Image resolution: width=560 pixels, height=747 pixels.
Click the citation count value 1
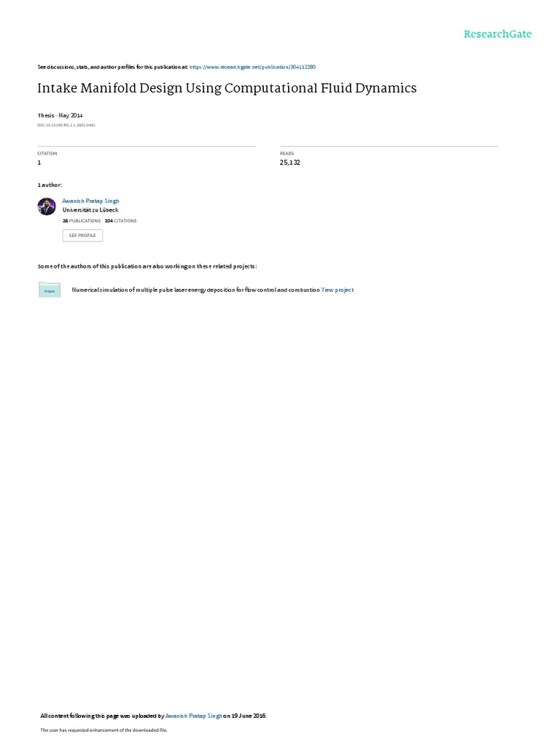pyautogui.click(x=39, y=163)
